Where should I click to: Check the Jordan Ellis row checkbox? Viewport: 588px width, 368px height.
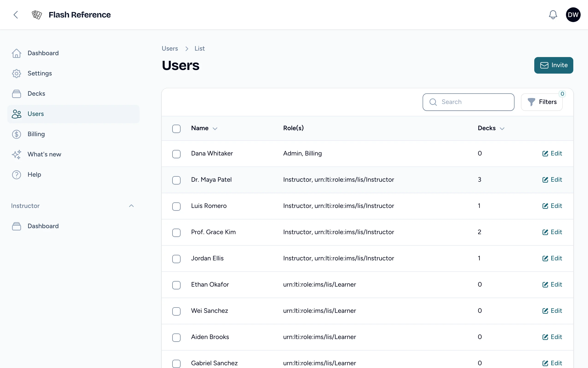click(176, 259)
